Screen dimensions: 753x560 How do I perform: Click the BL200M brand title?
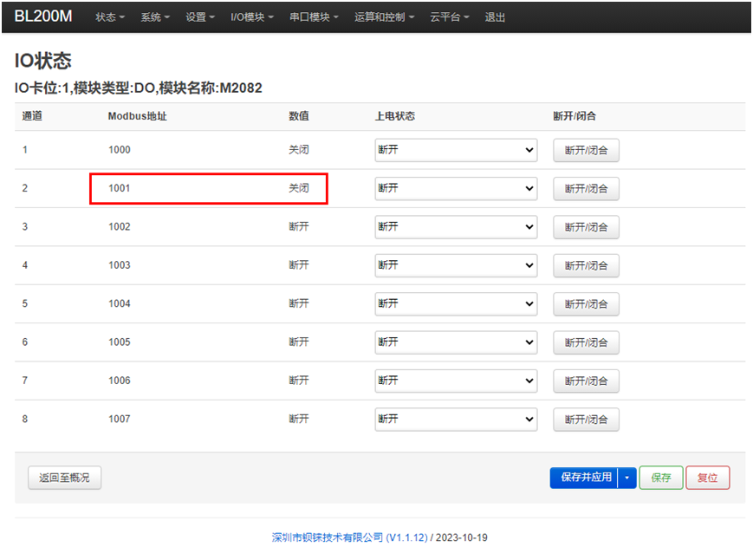(x=43, y=16)
